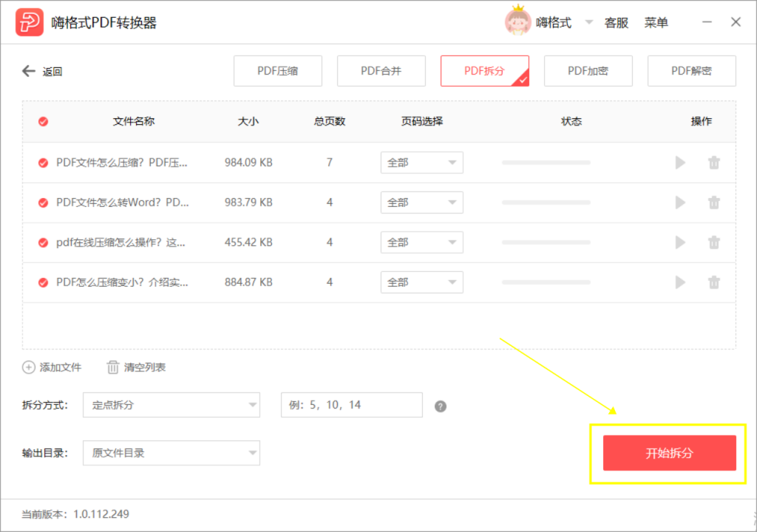The height and width of the screenshot is (532, 757).
Task: Focus the split points field 例: 5, 10, 14
Action: pyautogui.click(x=351, y=405)
